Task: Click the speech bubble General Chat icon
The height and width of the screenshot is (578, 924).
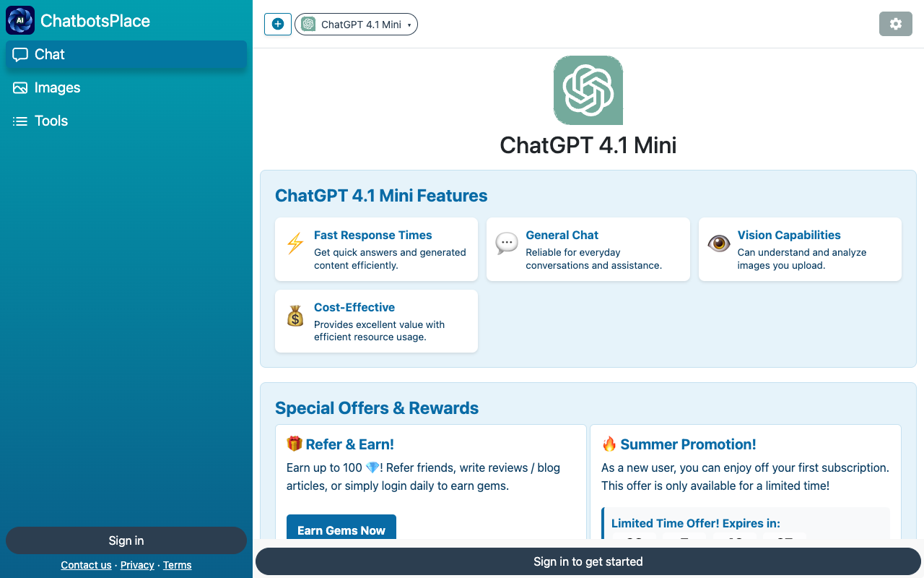Action: click(x=507, y=243)
